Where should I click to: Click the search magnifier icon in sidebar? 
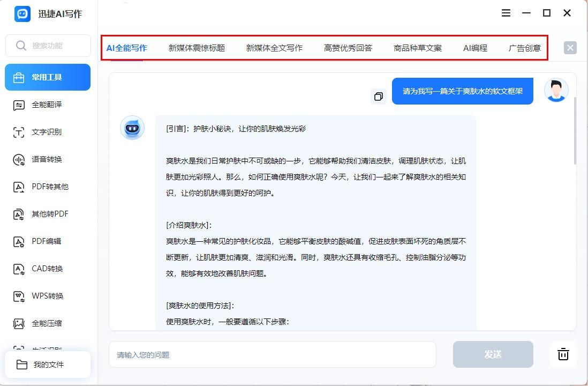[21, 46]
